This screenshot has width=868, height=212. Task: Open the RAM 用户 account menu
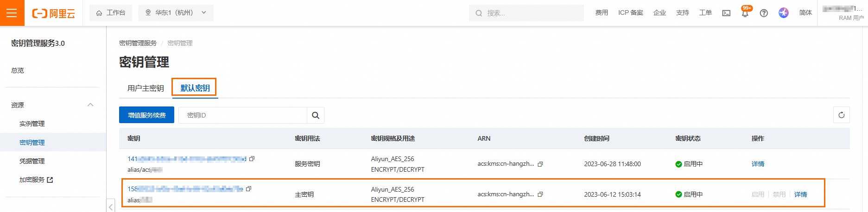(x=843, y=13)
